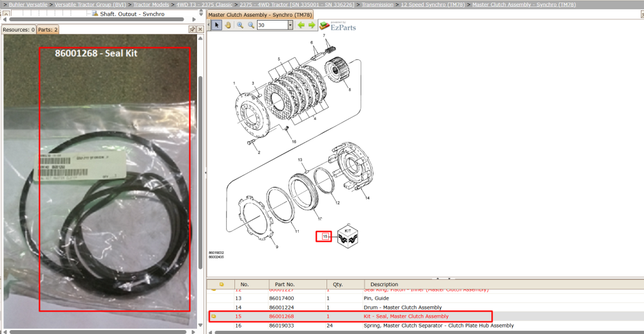Click boxed callout 15 on the diagram
The width and height of the screenshot is (644, 334).
pos(324,237)
